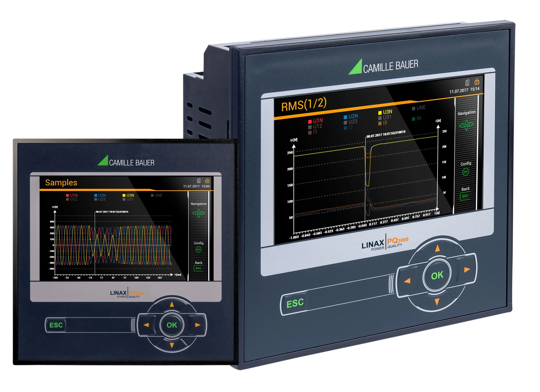The image size is (540, 392).
Task: Toggle the blue U2N legend on RMS screen
Action: pyautogui.click(x=351, y=117)
